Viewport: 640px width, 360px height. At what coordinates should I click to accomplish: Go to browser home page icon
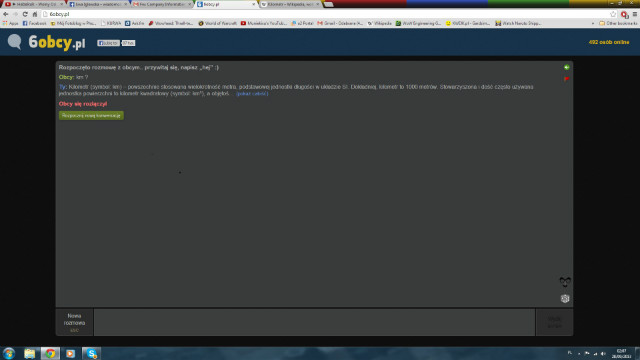click(x=35, y=14)
